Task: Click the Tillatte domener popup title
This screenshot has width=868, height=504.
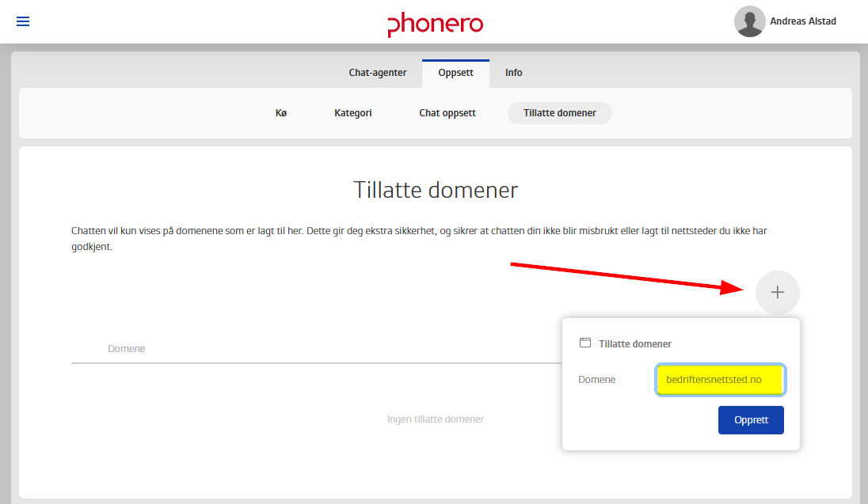Action: [635, 343]
